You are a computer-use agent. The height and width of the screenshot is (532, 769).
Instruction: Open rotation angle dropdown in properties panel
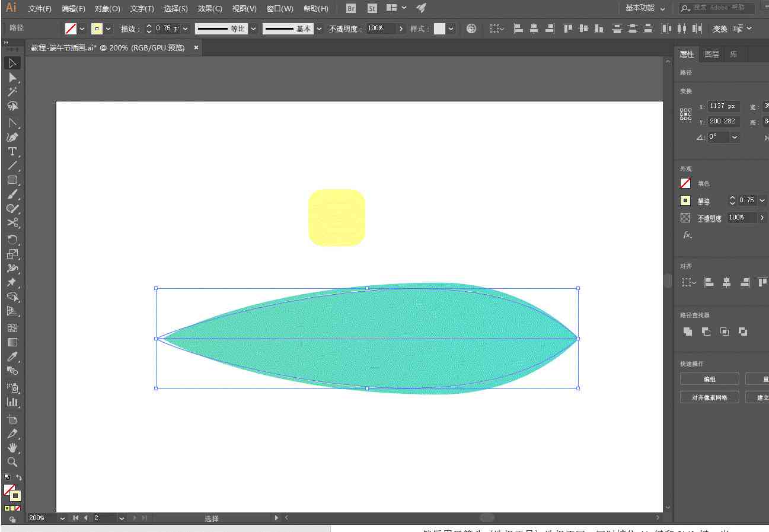click(x=735, y=137)
